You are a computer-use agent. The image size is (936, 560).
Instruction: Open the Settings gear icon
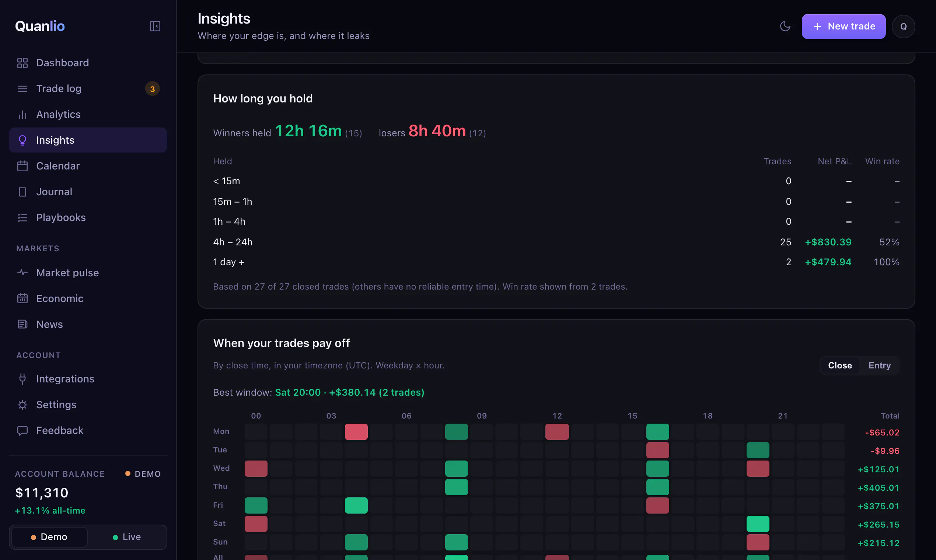point(22,405)
